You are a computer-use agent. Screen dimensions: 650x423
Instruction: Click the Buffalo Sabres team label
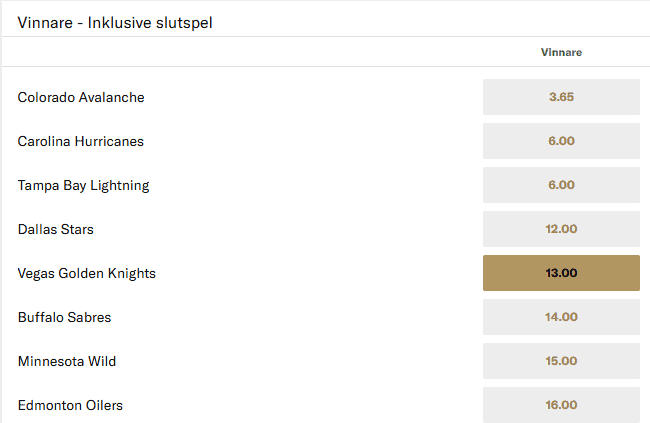[x=65, y=317]
